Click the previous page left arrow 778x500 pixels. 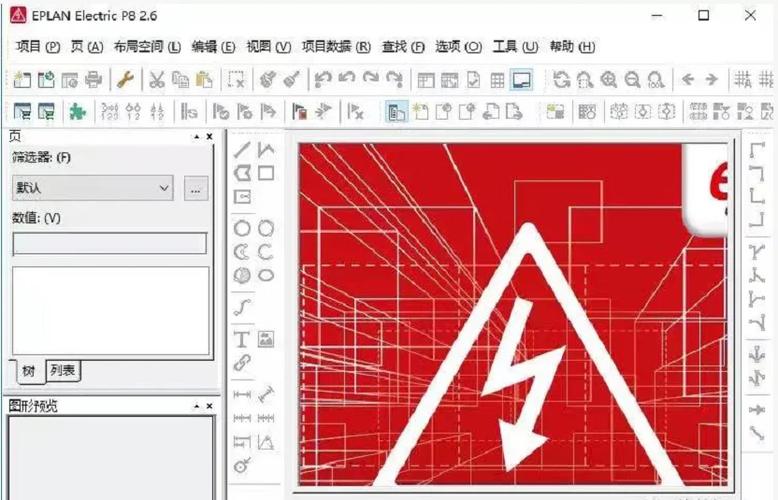tap(688, 79)
